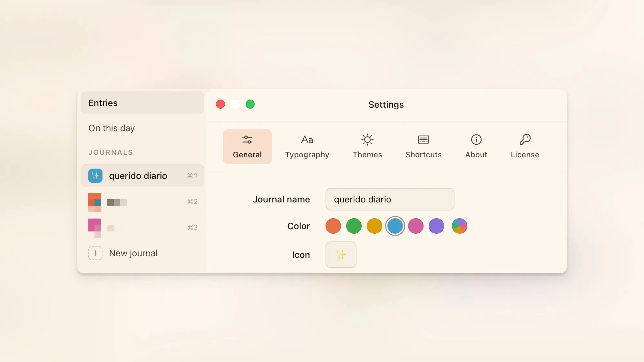Pick the purple color swatch
Image resolution: width=644 pixels, height=362 pixels.
tap(436, 226)
